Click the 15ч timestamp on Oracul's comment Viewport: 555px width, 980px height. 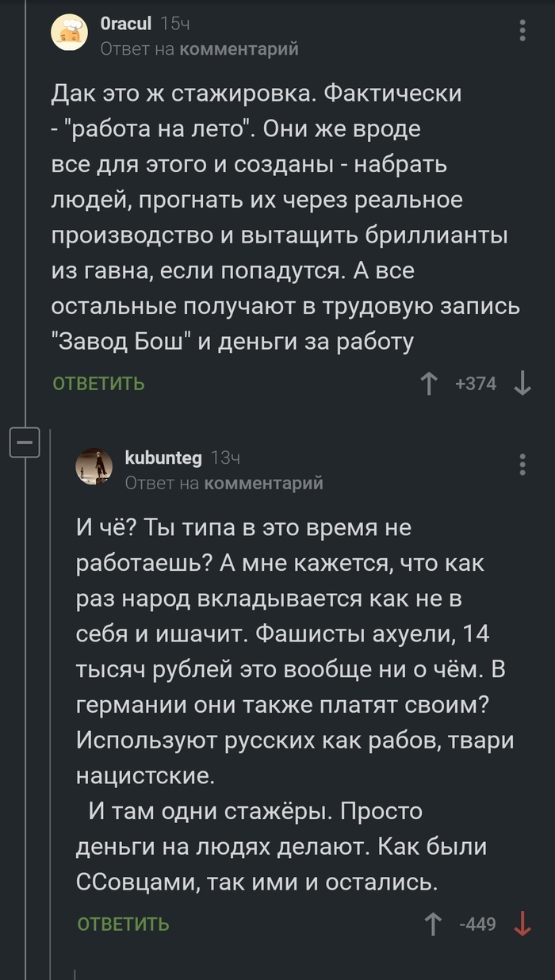point(176,25)
